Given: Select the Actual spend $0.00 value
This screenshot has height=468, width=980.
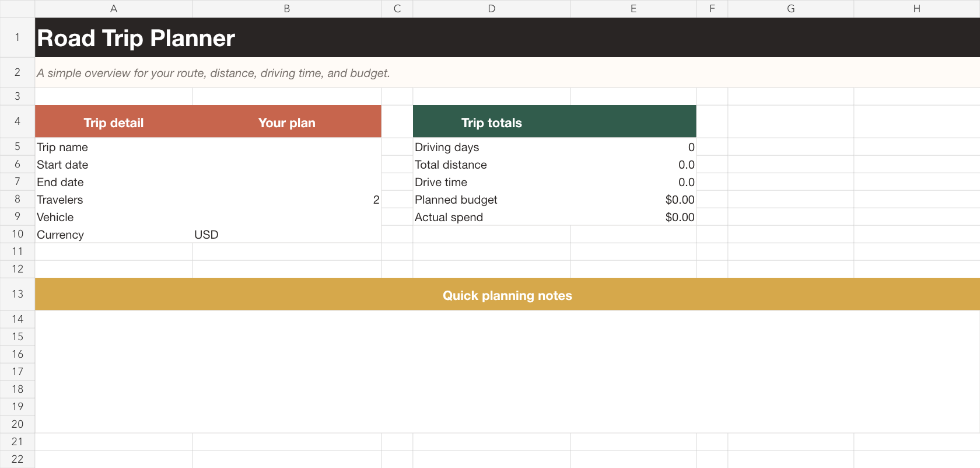Looking at the screenshot, I should (633, 217).
